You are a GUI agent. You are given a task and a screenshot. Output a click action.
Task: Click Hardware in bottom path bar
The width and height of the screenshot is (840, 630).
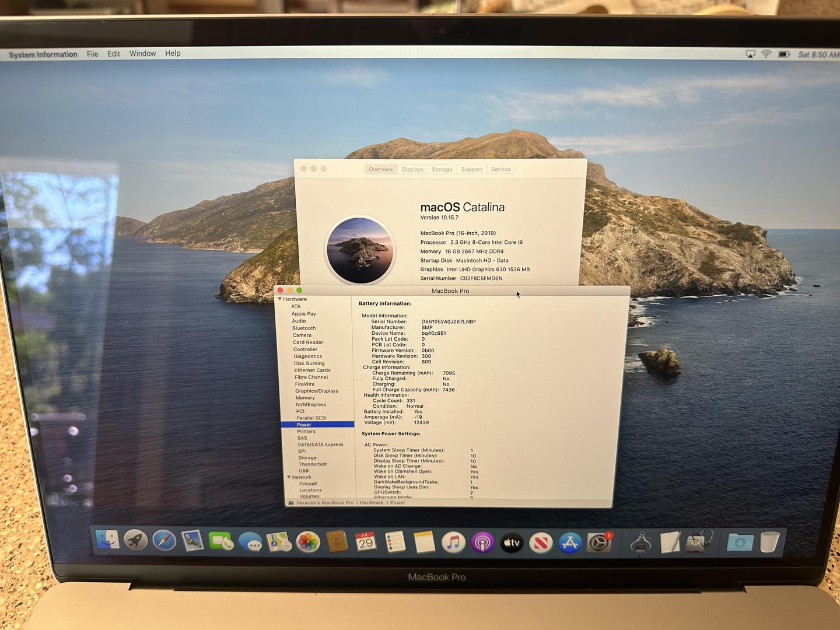[372, 502]
